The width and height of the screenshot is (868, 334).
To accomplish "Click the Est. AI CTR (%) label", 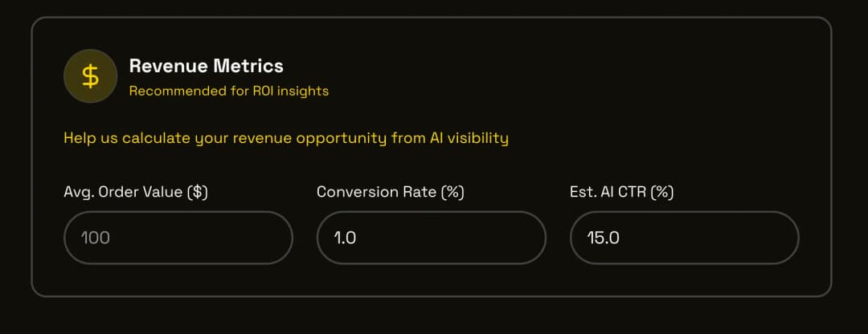I will pos(621,192).
